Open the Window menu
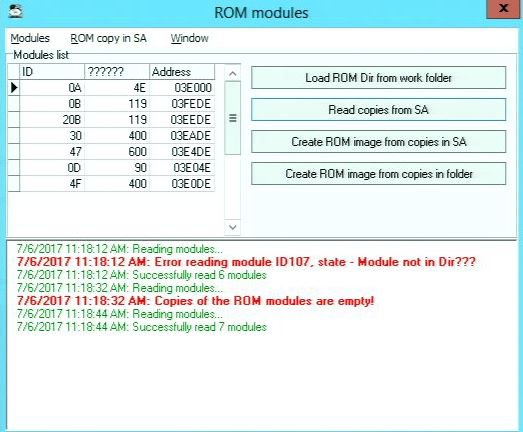The image size is (523, 432). pyautogui.click(x=189, y=38)
